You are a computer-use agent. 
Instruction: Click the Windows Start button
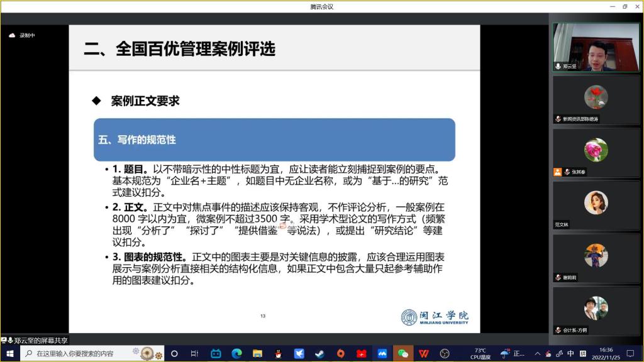(x=10, y=353)
